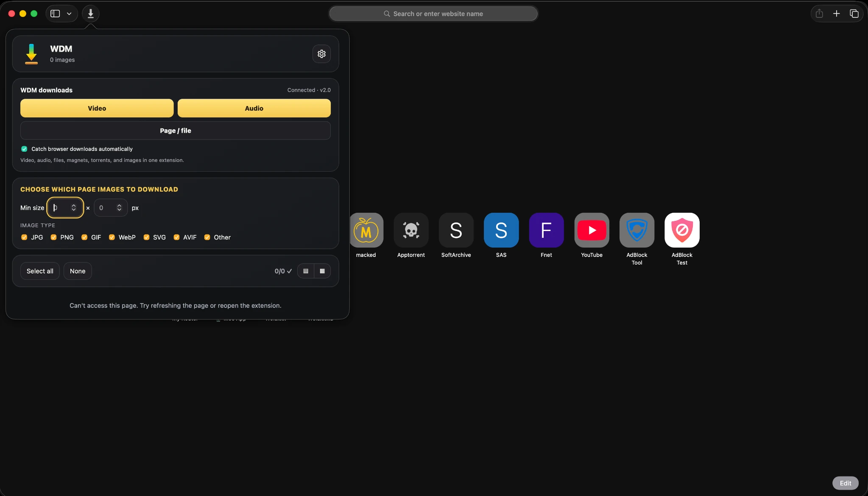The width and height of the screenshot is (868, 496).
Task: Click the WDM download extension toolbar icon
Action: coord(90,14)
